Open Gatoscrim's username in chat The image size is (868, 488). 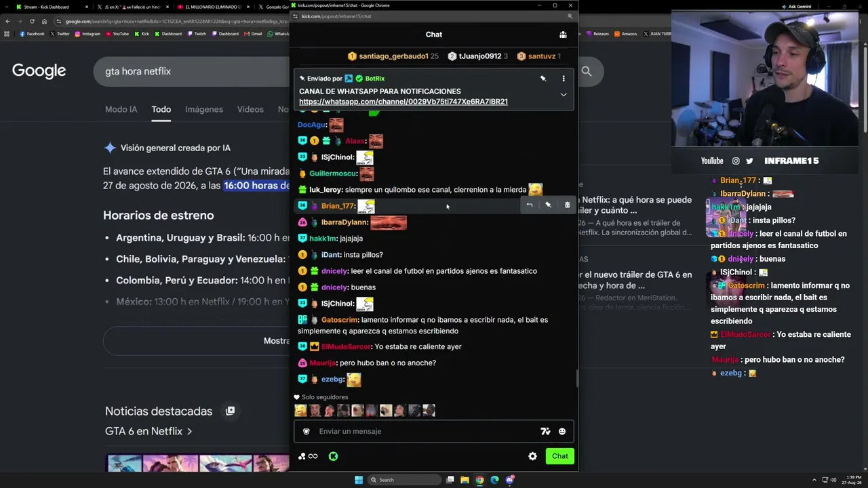coord(339,320)
